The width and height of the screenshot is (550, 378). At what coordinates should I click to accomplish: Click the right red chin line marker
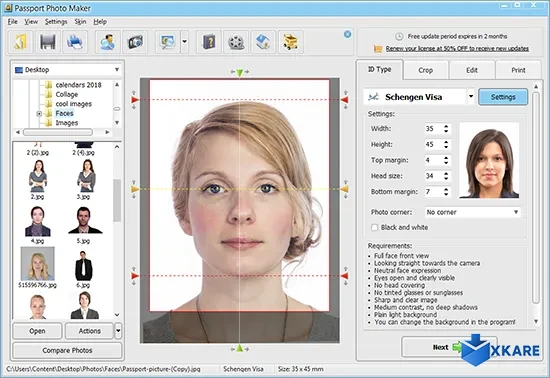344,276
